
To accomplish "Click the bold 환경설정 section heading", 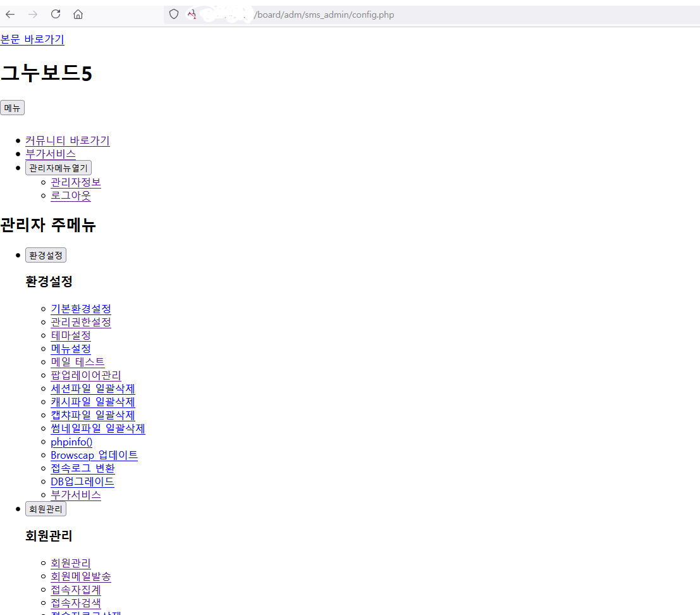I will point(49,282).
